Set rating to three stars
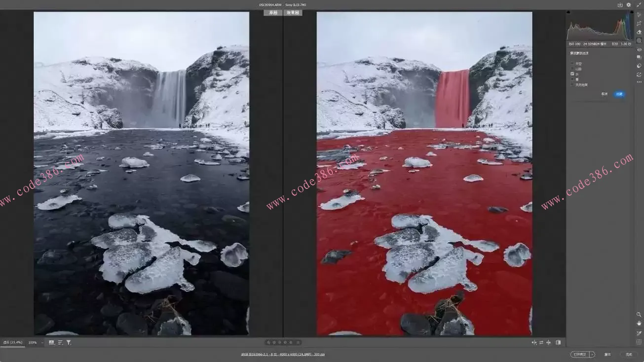 (x=279, y=342)
